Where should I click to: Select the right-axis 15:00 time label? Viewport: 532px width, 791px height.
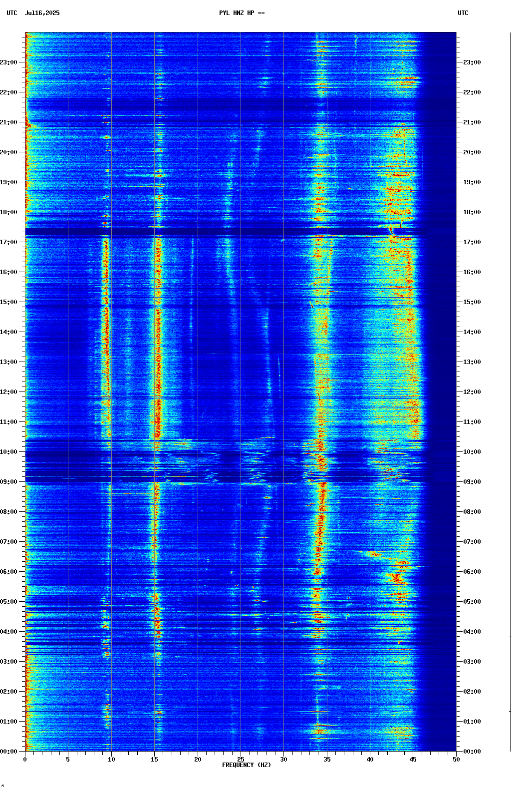click(472, 302)
